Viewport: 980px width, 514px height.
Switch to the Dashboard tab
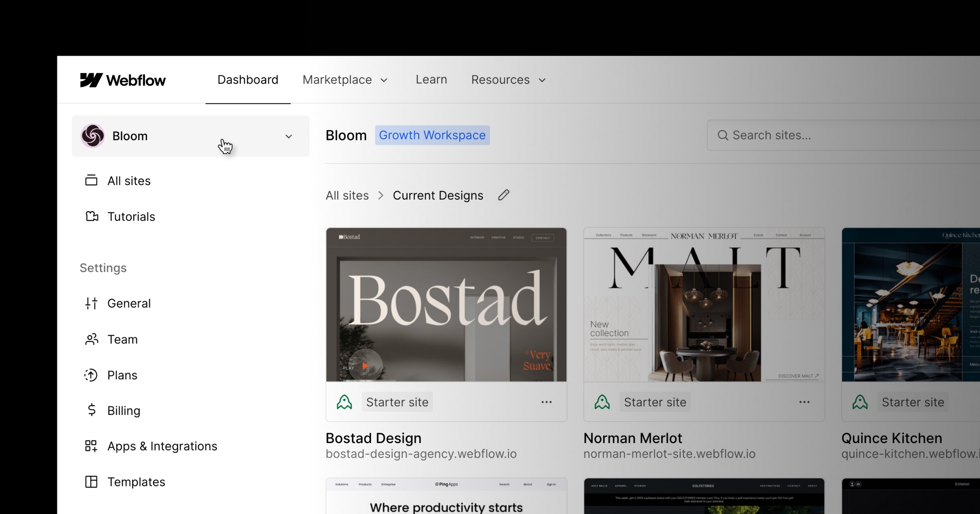[x=248, y=80]
